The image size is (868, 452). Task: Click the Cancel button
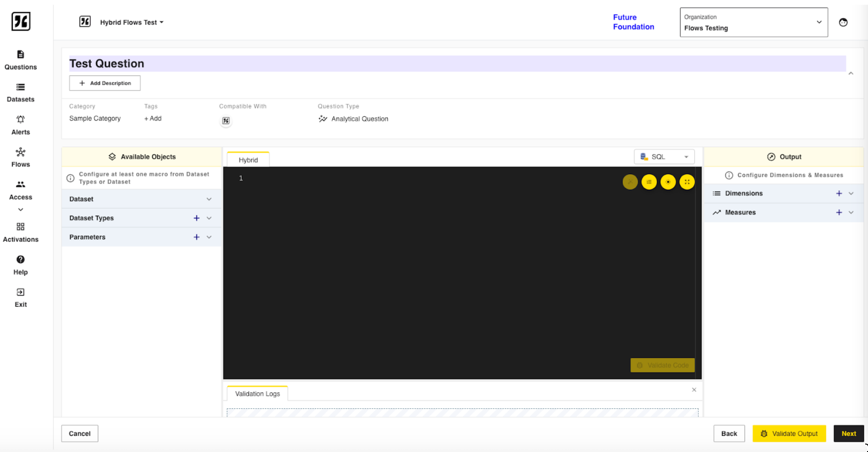[80, 434]
